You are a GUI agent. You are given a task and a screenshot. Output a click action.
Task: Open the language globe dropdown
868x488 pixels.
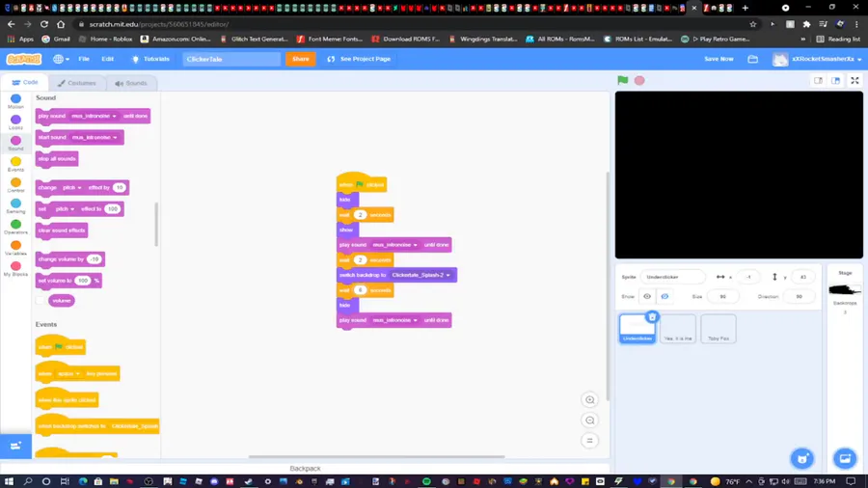[x=61, y=59]
